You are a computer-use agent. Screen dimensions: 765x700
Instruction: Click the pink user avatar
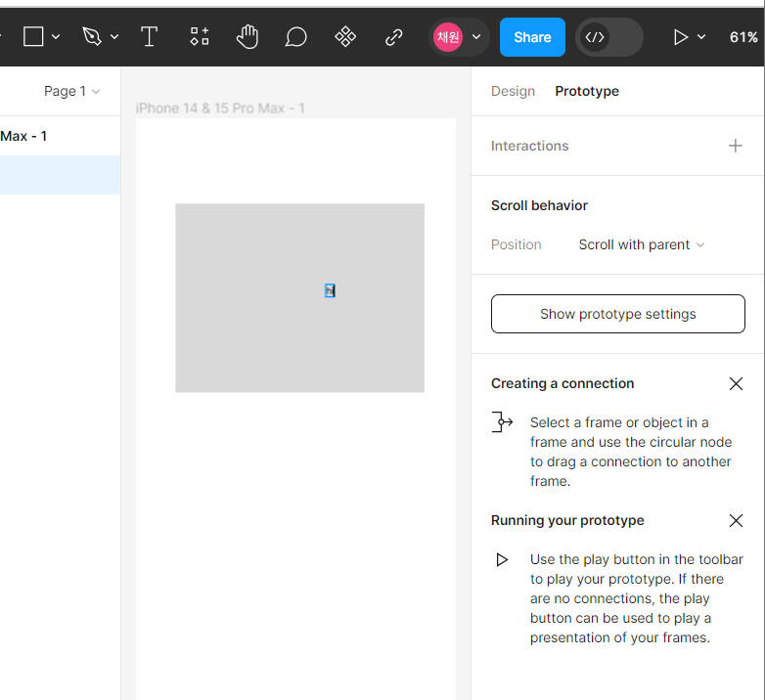(x=448, y=37)
